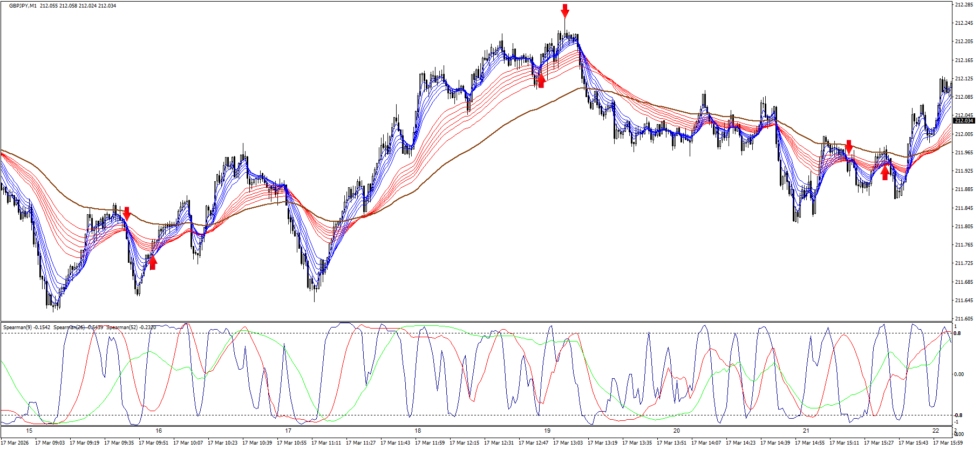The width and height of the screenshot is (980, 457).
Task: Click the Spearman(9) indicator label
Action: pyautogui.click(x=26, y=328)
